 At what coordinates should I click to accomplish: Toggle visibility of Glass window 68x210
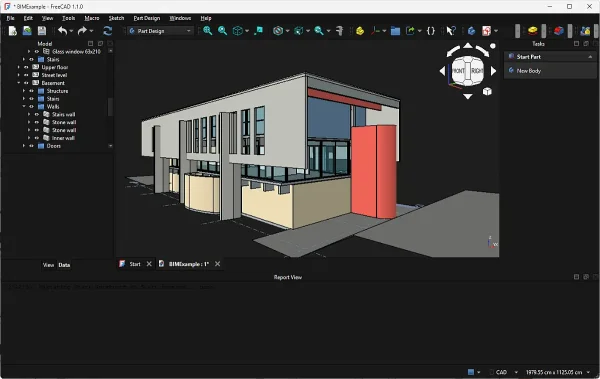[37, 51]
